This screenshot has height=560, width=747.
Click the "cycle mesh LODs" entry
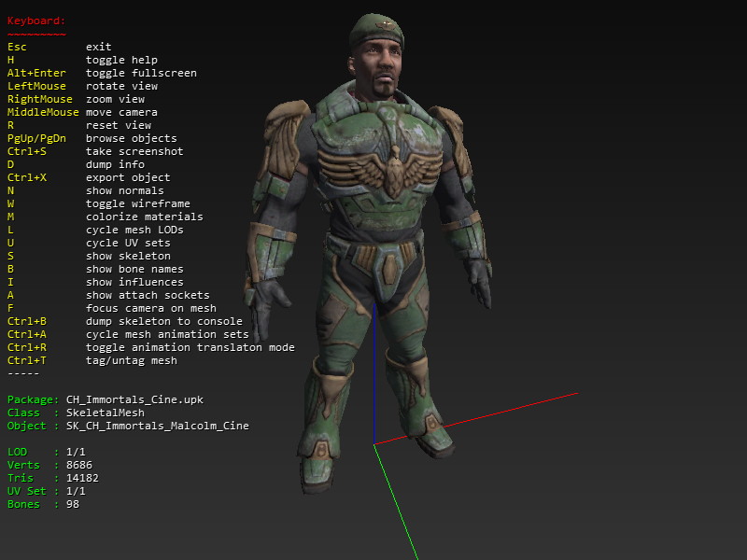[134, 230]
